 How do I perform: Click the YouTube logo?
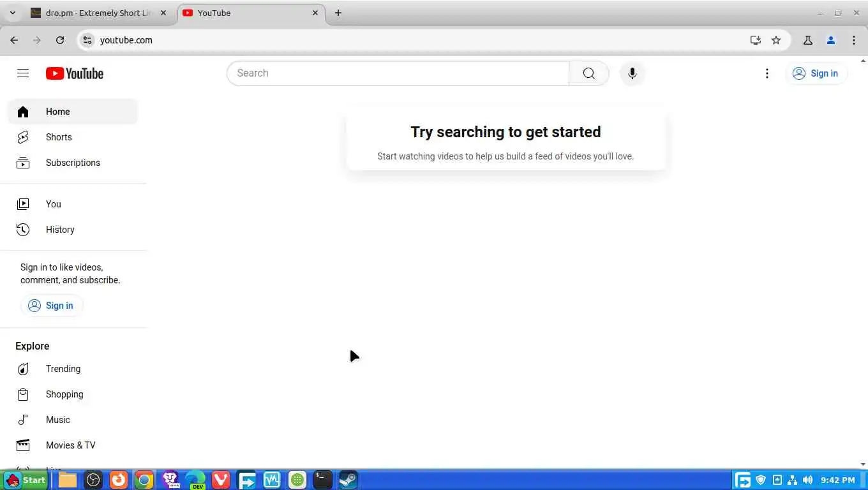(x=75, y=73)
